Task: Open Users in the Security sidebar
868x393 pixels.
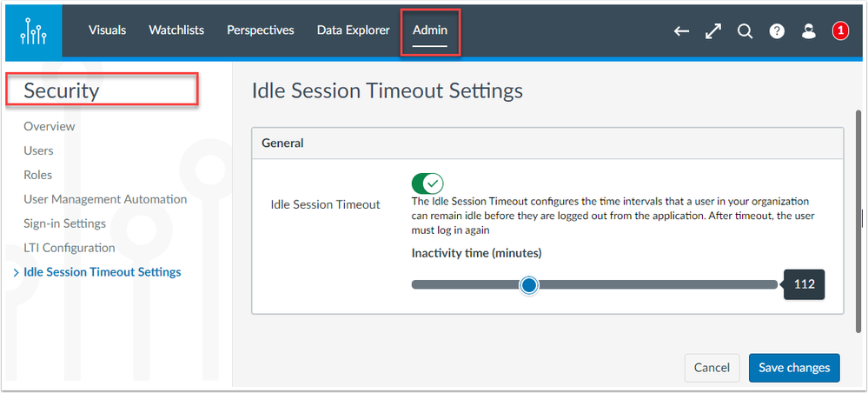Action: click(38, 150)
